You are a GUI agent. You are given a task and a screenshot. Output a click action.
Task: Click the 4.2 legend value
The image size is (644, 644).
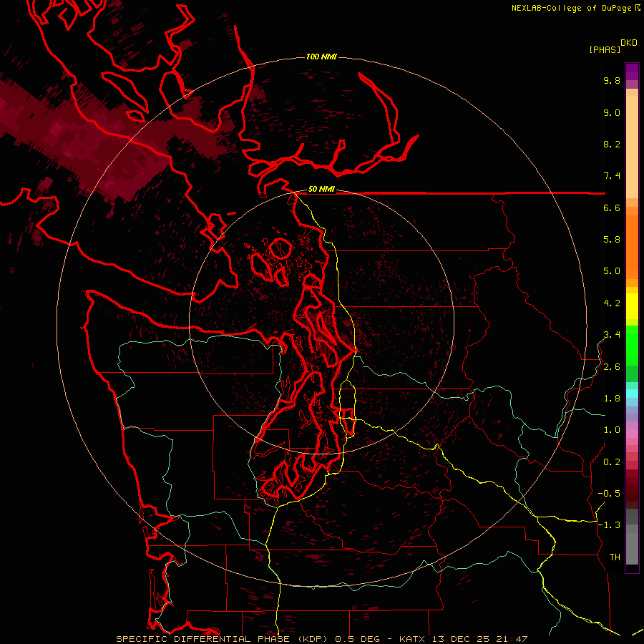(x=612, y=303)
